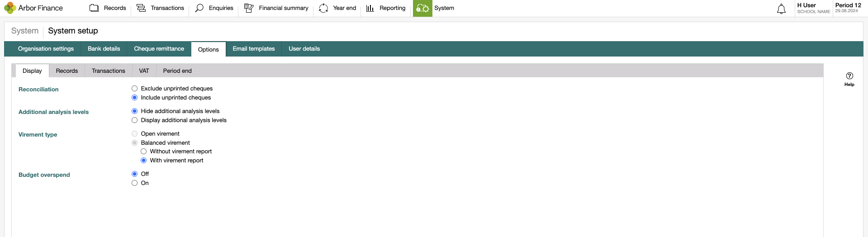Open the Records options sub-tab
The height and width of the screenshot is (237, 868).
[x=67, y=71]
